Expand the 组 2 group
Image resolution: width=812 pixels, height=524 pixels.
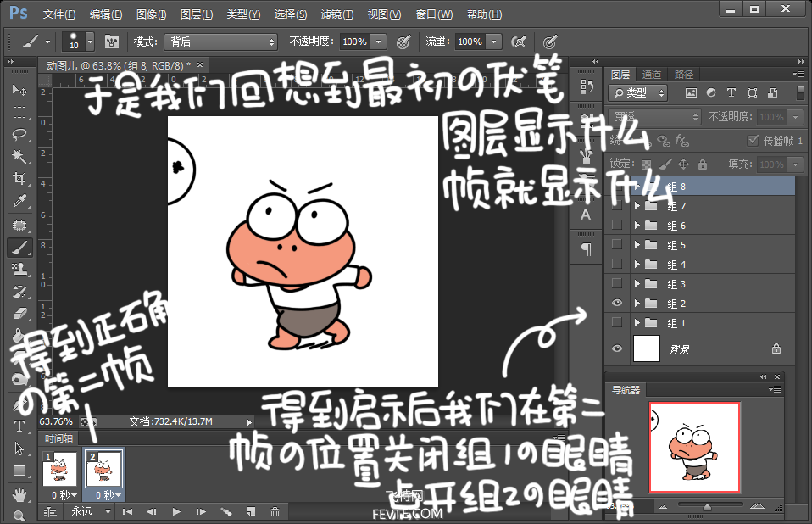[x=637, y=304]
